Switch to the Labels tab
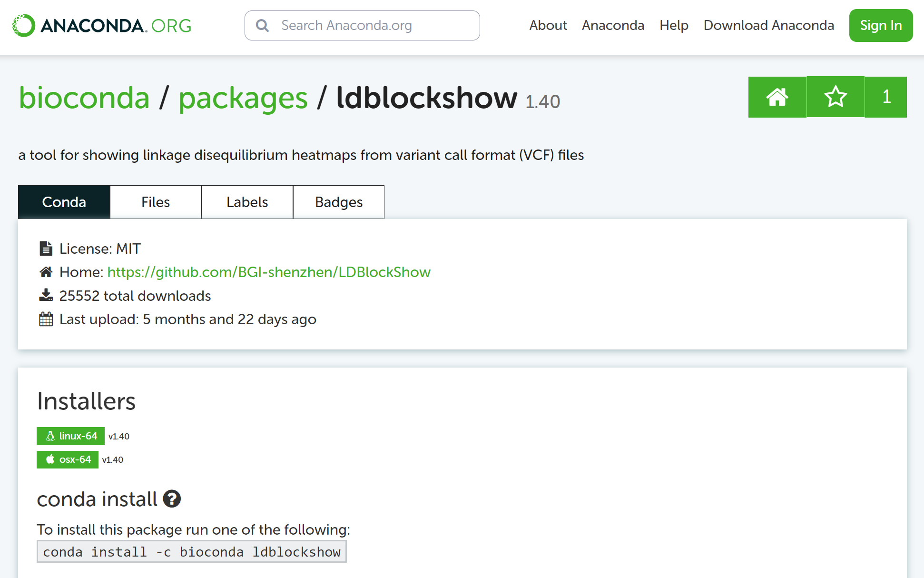The width and height of the screenshot is (924, 578). click(247, 202)
